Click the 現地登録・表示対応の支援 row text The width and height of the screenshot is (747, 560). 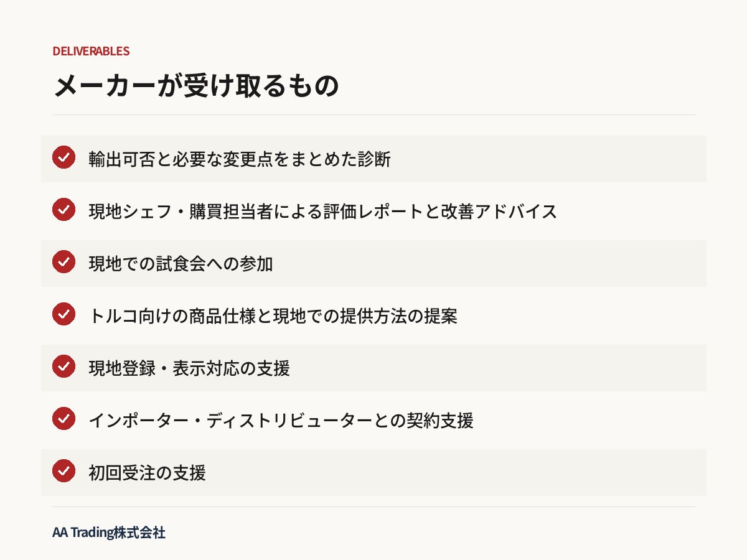point(189,368)
